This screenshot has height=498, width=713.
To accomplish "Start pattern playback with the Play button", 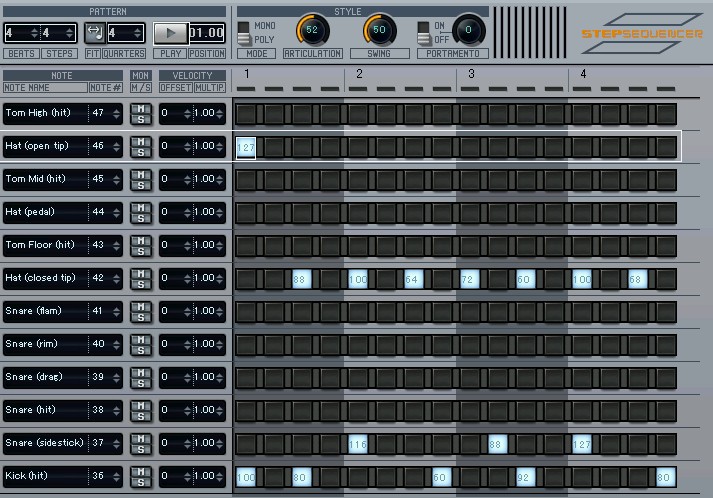I will pos(171,33).
